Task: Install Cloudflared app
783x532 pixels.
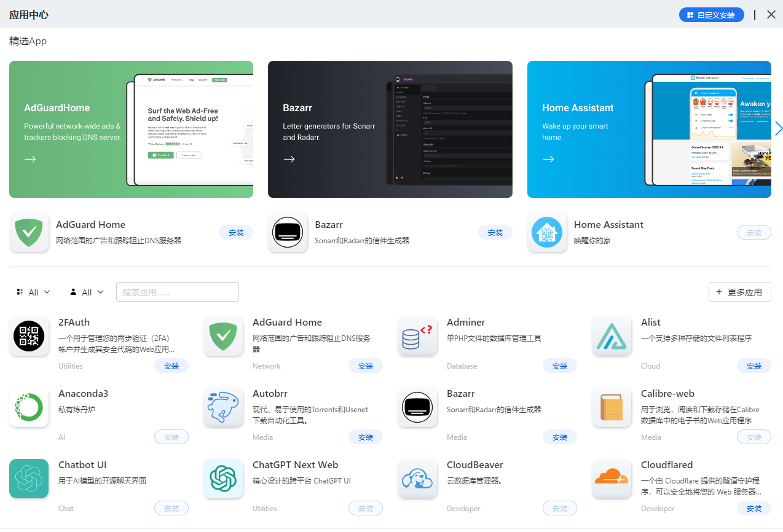Action: (x=754, y=508)
